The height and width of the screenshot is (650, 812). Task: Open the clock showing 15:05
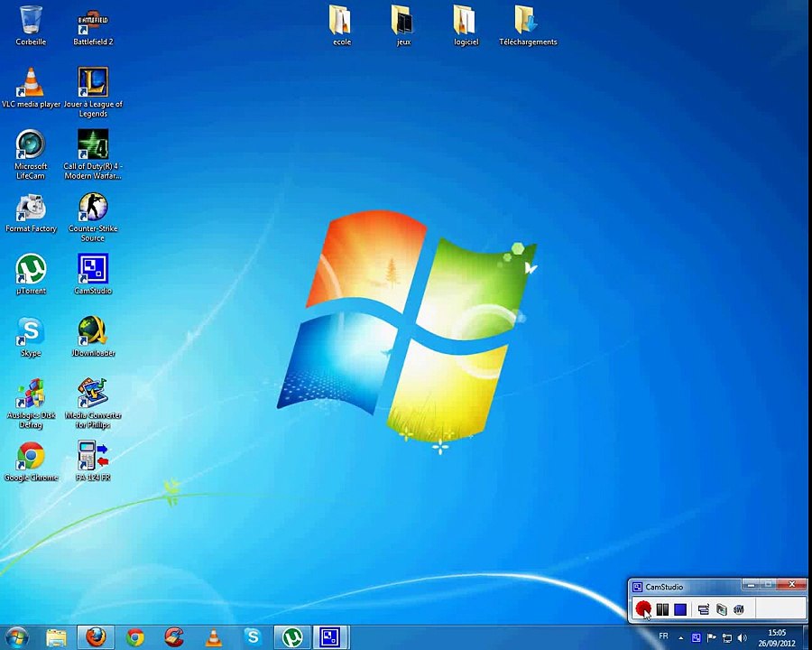(776, 637)
